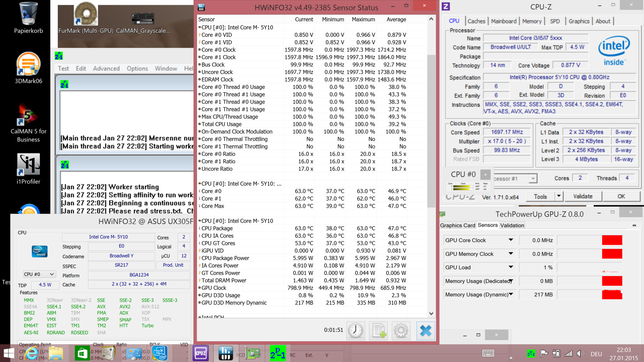Screen dimensions: 644x362
Task: Click the HWiNFO clock timer icon button
Action: click(356, 330)
